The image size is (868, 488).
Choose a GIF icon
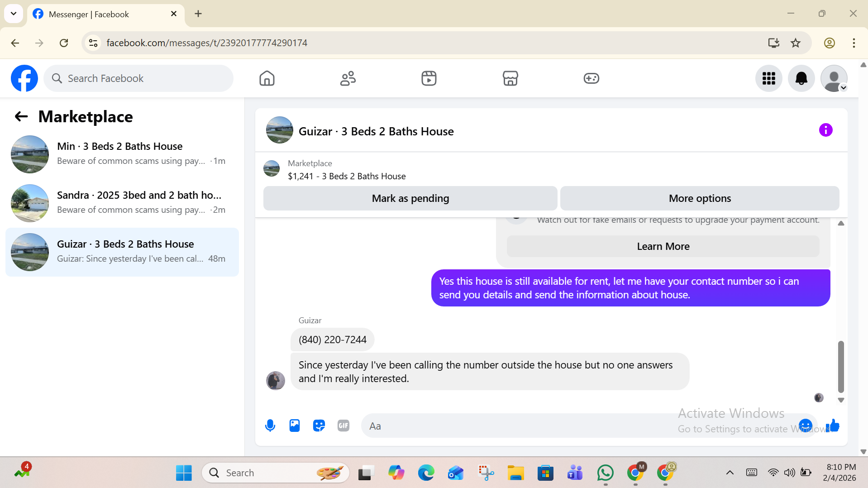click(x=343, y=426)
